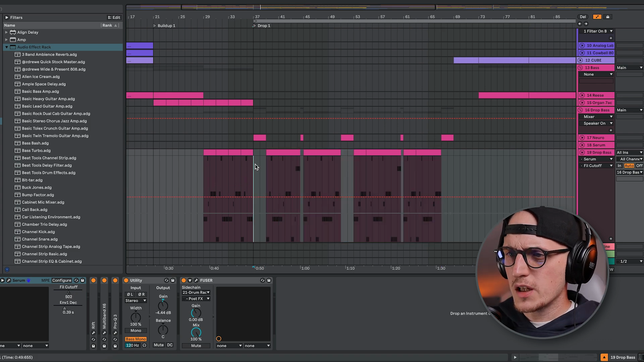This screenshot has width=644, height=362.
Task: Open the Utility Stereo channel mode dropdown
Action: [136, 301]
